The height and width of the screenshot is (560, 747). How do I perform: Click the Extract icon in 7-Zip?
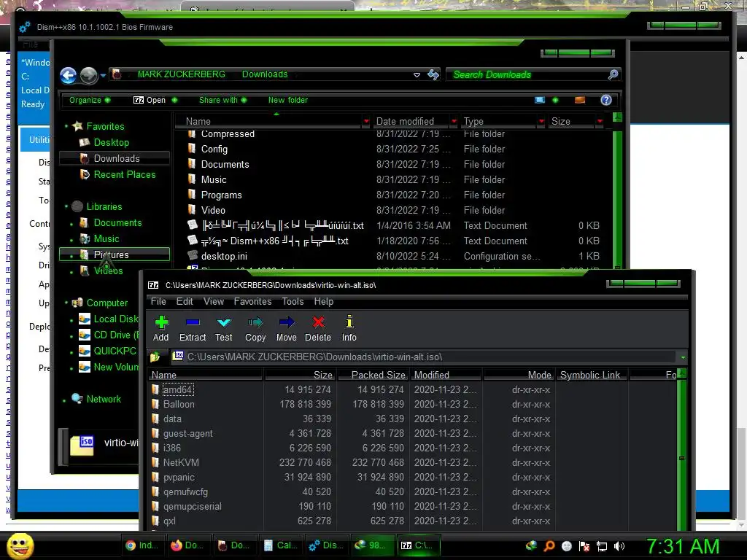tap(193, 328)
